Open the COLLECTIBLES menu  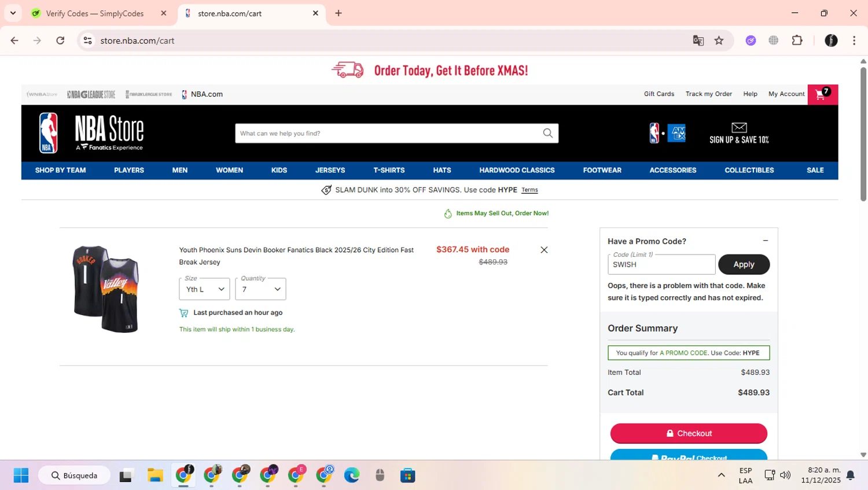point(749,170)
